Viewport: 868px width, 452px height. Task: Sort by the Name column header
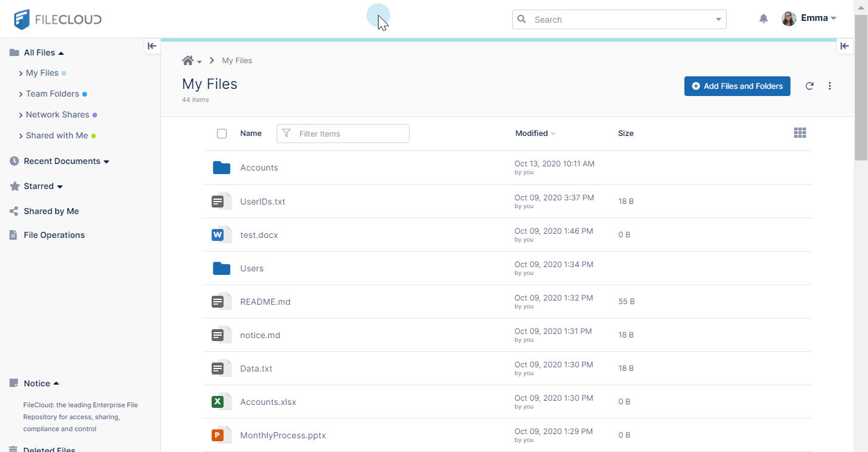(251, 133)
